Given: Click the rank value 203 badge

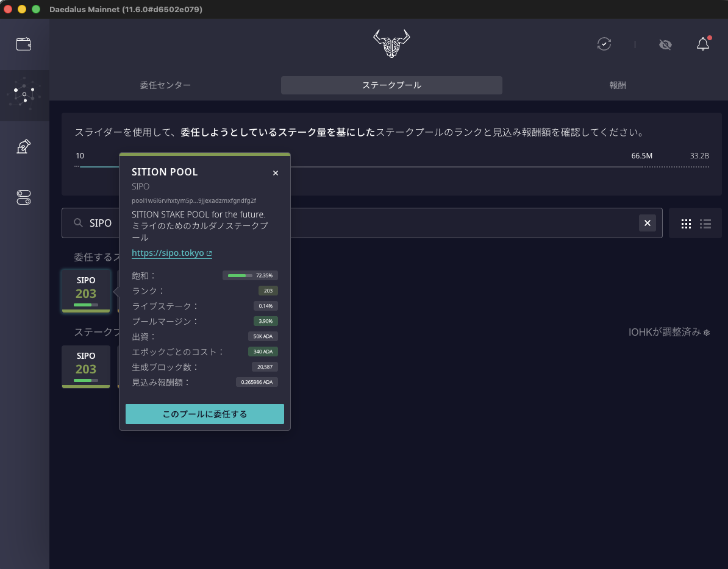Looking at the screenshot, I should (268, 291).
